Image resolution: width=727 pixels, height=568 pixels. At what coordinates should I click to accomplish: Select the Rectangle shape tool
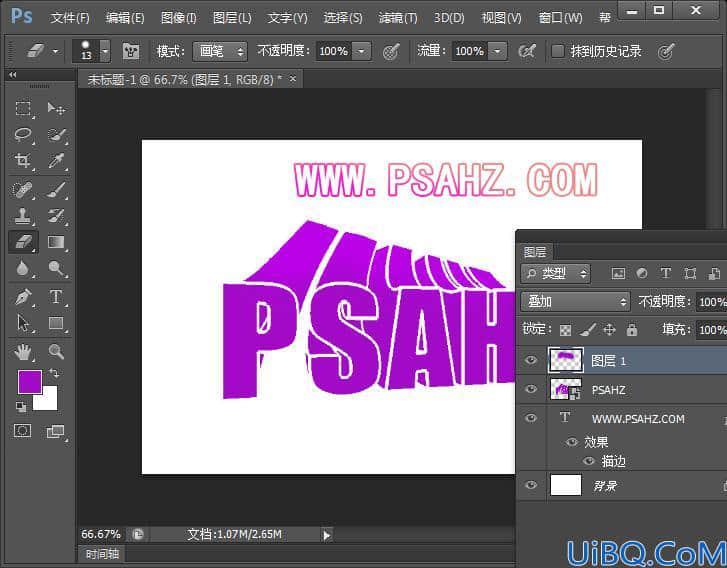tap(56, 323)
